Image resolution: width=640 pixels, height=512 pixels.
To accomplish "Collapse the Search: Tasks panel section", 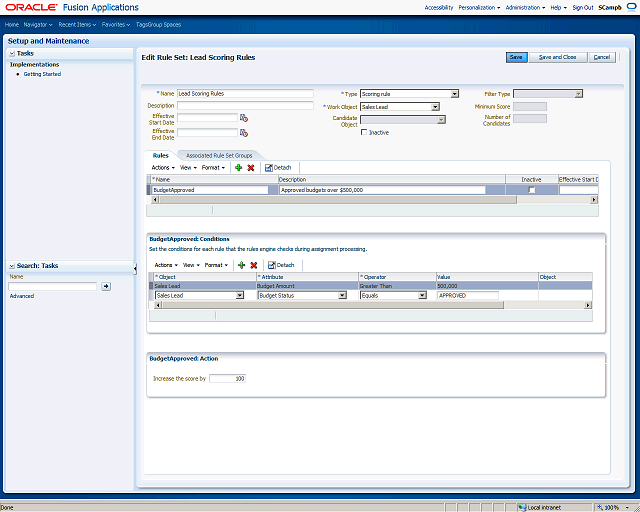I will [12, 266].
